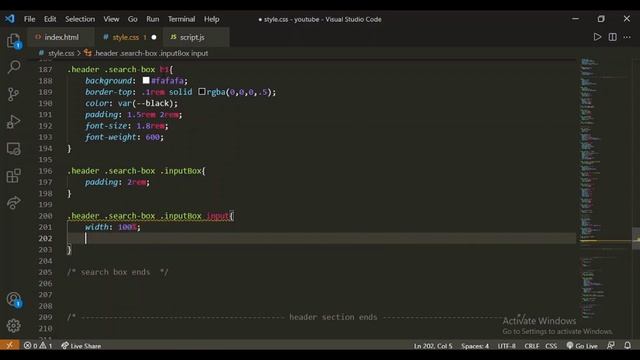Viewport: 640px width, 360px height.
Task: Click line number 196 in gutter
Action: (x=45, y=171)
